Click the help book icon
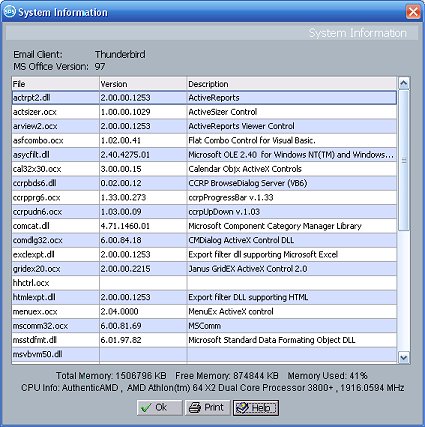The width and height of the screenshot is (425, 427). click(242, 408)
